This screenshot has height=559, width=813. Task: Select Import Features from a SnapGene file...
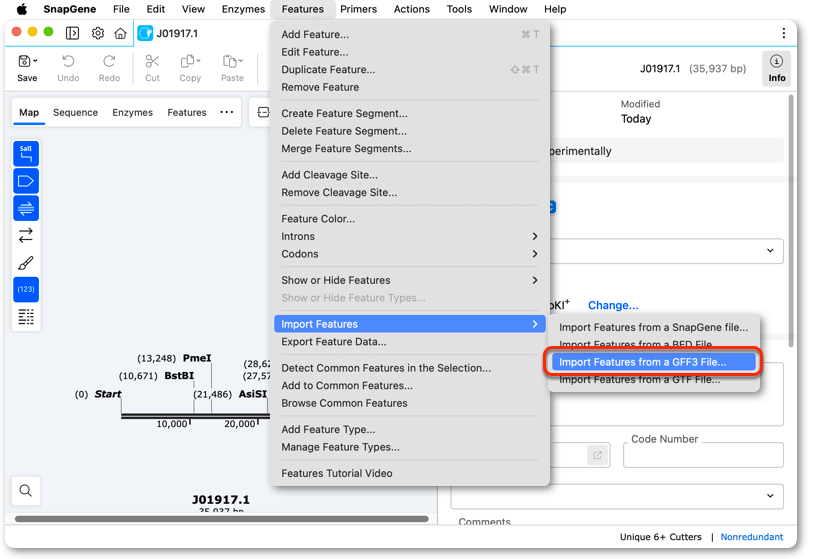[x=653, y=327]
